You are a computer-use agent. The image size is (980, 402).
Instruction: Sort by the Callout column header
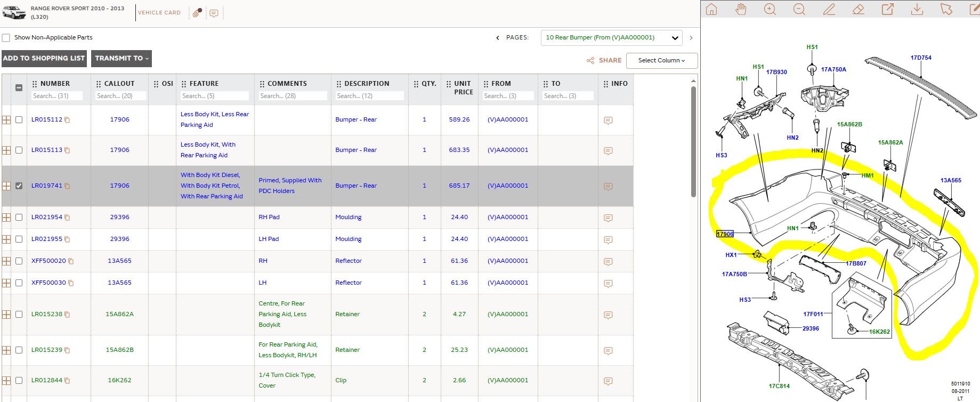tap(119, 84)
